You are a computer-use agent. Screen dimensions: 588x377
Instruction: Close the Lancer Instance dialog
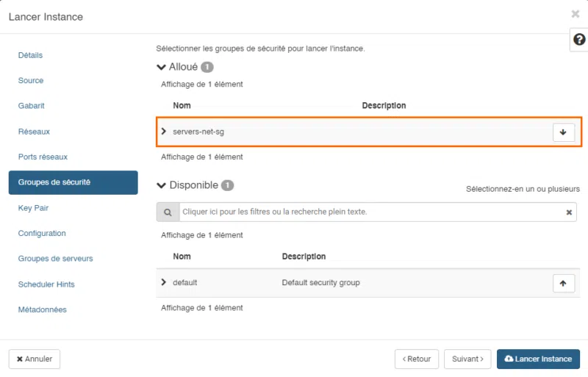(575, 14)
